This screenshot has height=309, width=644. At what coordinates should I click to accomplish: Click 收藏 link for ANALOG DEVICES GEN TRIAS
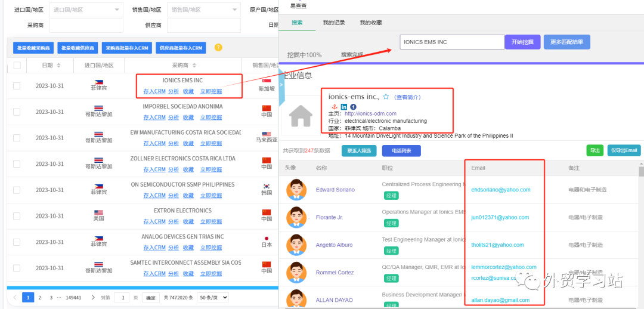point(188,248)
